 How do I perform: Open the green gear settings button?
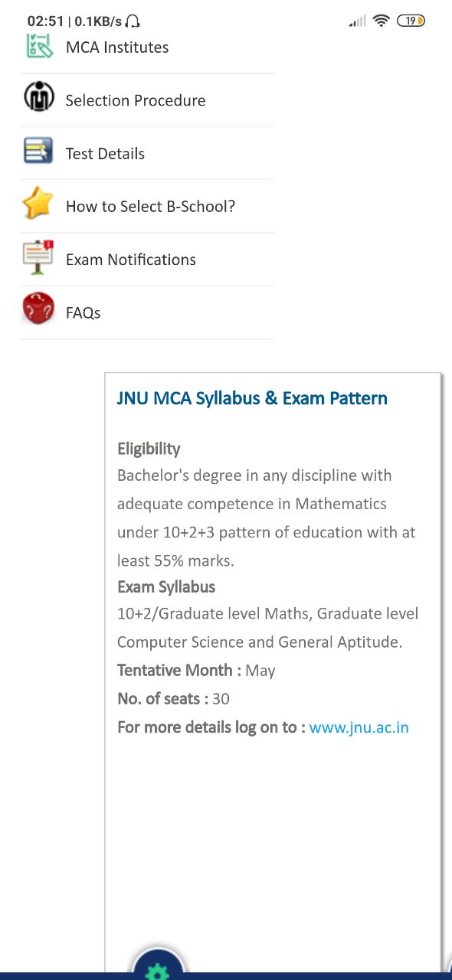(158, 966)
